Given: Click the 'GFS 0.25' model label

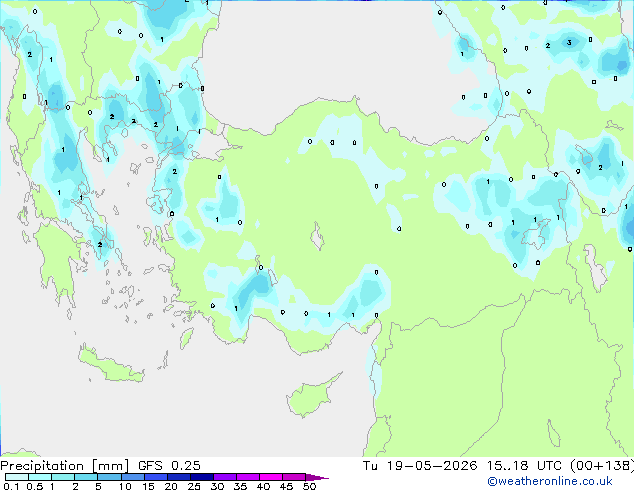Looking at the screenshot, I should pyautogui.click(x=169, y=466).
